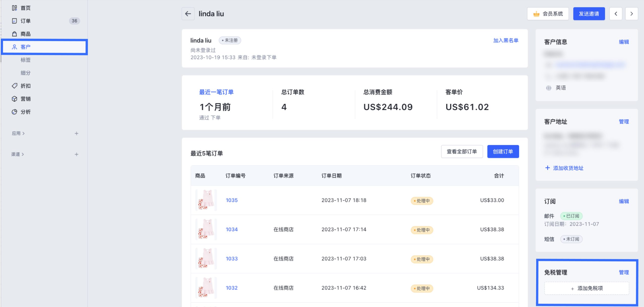This screenshot has width=644, height=307.
Task: Click product thumbnail of order 1035
Action: coord(206,200)
